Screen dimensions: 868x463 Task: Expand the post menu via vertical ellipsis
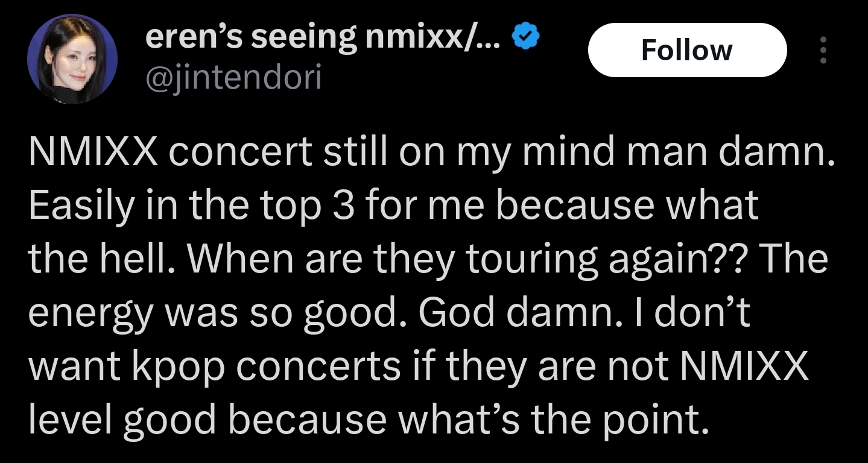tap(822, 49)
